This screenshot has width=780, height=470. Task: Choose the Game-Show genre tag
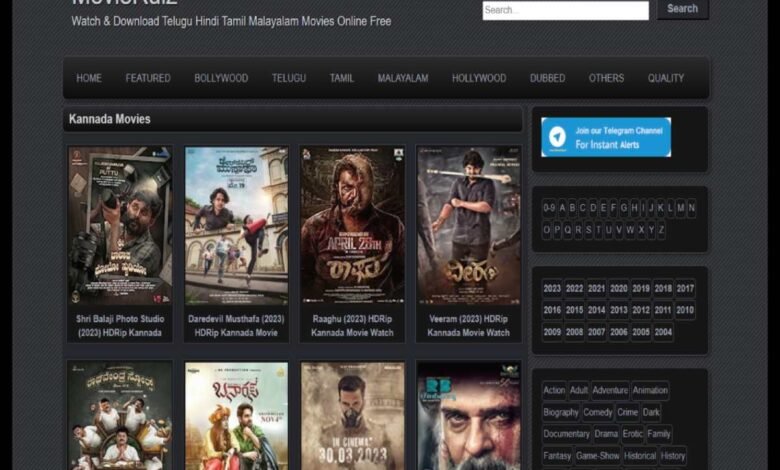[597, 456]
